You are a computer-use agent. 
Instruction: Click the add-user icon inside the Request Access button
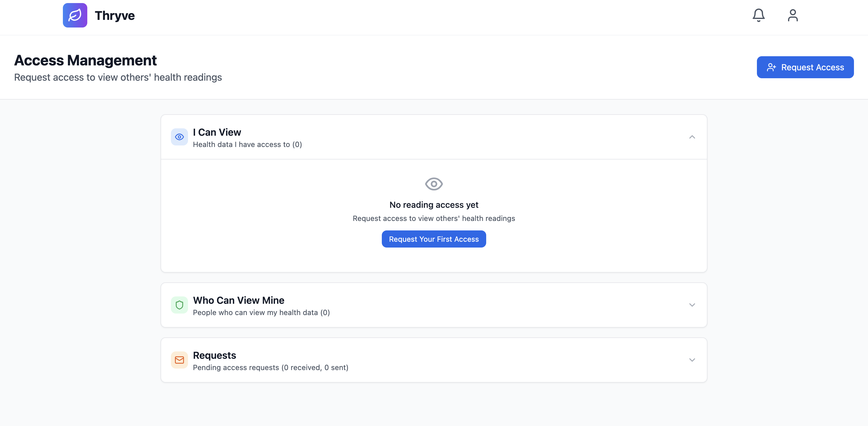pos(771,68)
